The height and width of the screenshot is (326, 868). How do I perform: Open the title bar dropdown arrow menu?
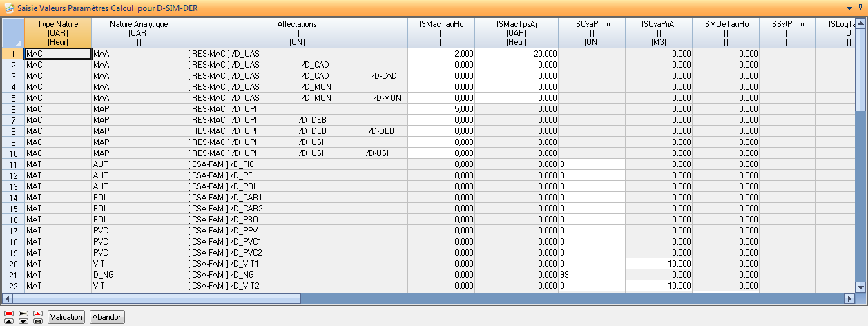click(x=849, y=7)
